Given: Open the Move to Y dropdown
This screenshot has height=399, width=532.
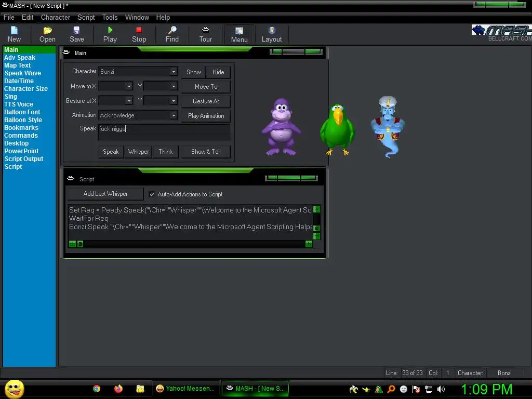Looking at the screenshot, I should pyautogui.click(x=174, y=86).
